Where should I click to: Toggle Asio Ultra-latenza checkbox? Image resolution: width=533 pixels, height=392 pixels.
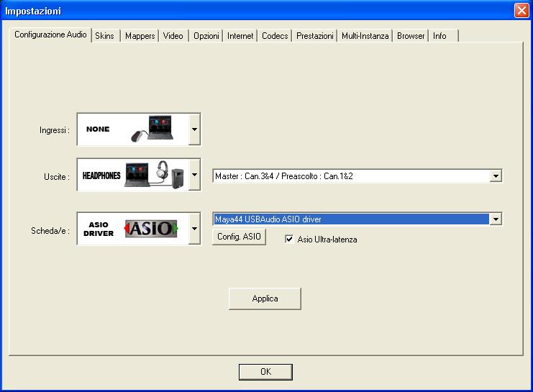tap(289, 239)
